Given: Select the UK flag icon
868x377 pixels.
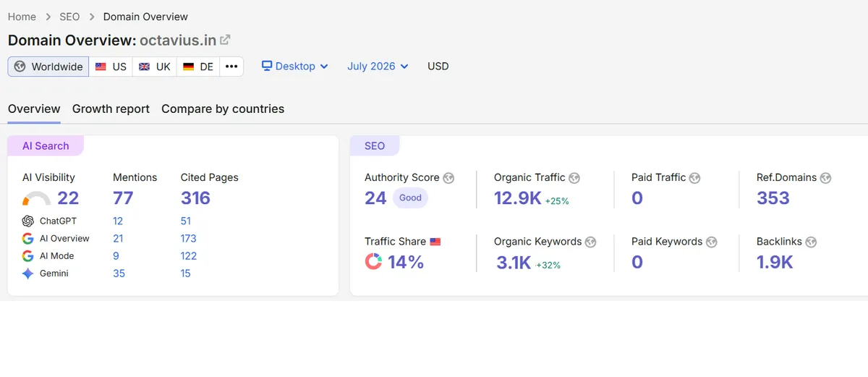Looking at the screenshot, I should (145, 67).
